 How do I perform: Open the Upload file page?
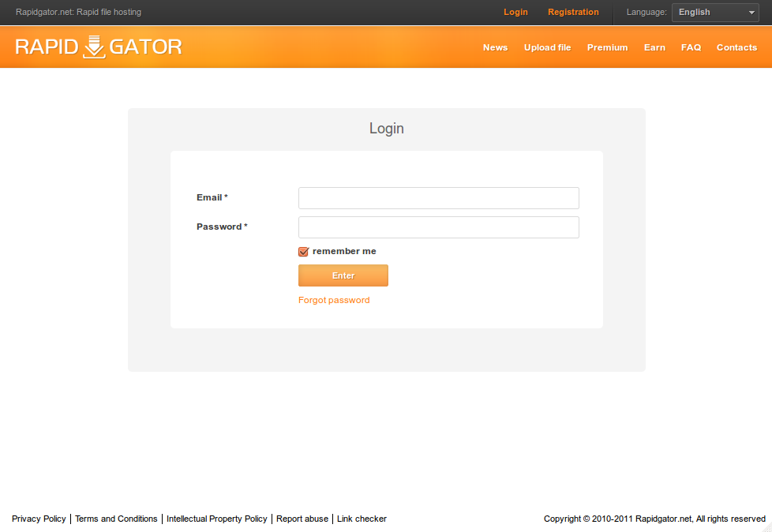(x=548, y=47)
